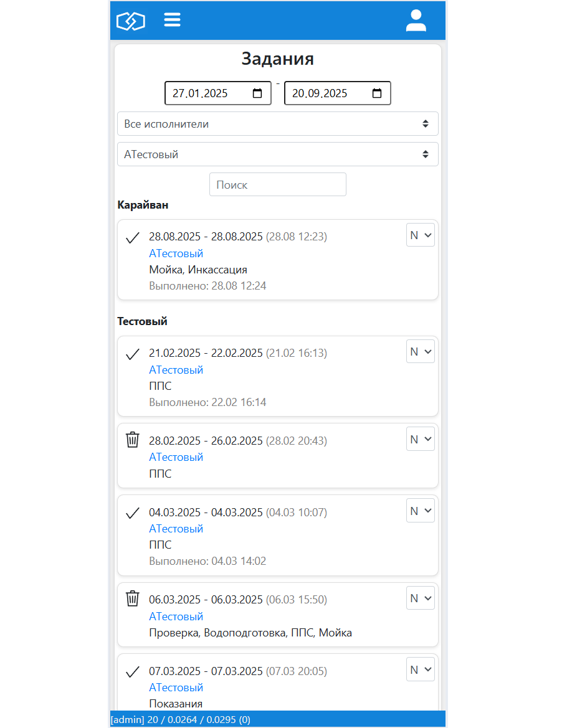Open N dropdown on 21.02.2025 task

tap(421, 352)
